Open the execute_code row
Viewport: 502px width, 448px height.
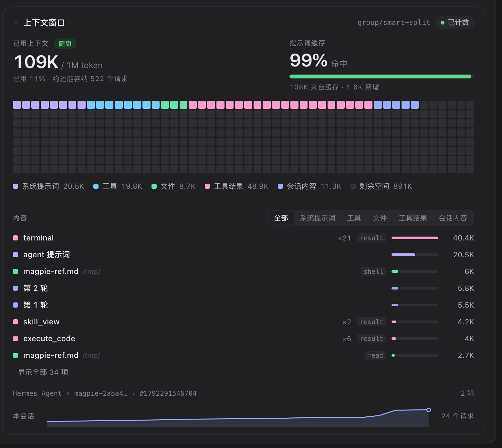pyautogui.click(x=244, y=339)
